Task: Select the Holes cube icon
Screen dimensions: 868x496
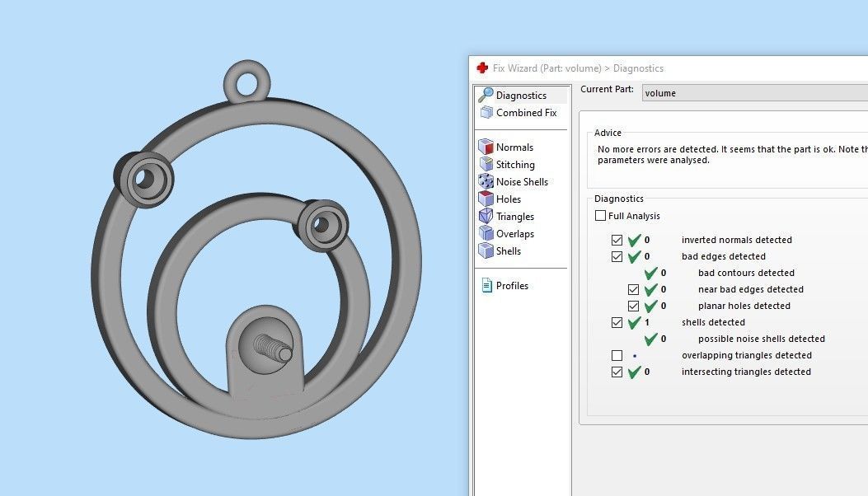Action: pos(486,199)
